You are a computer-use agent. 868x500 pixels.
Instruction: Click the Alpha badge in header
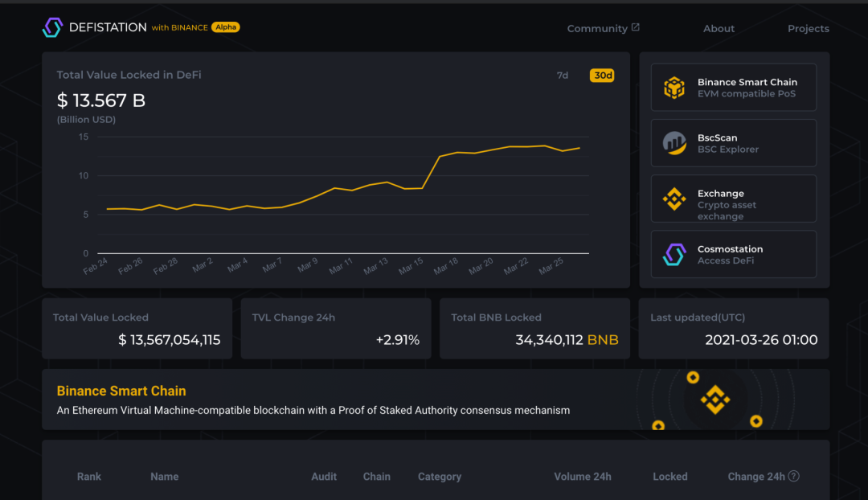[225, 27]
